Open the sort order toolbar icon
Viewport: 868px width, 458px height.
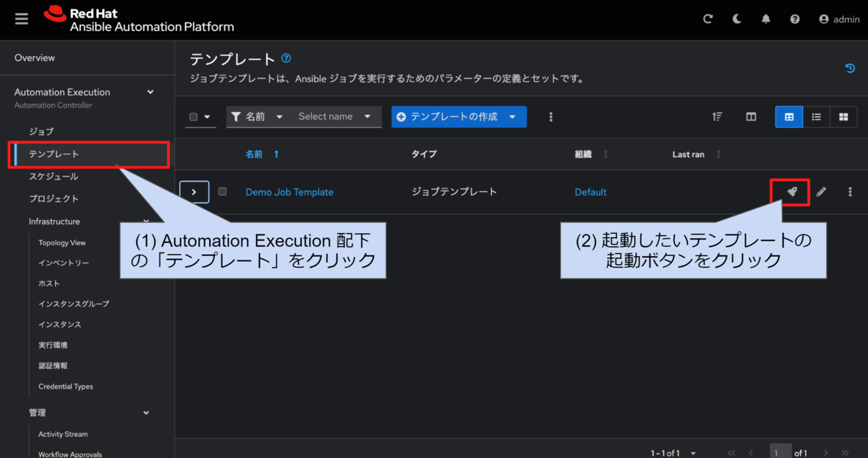click(717, 116)
